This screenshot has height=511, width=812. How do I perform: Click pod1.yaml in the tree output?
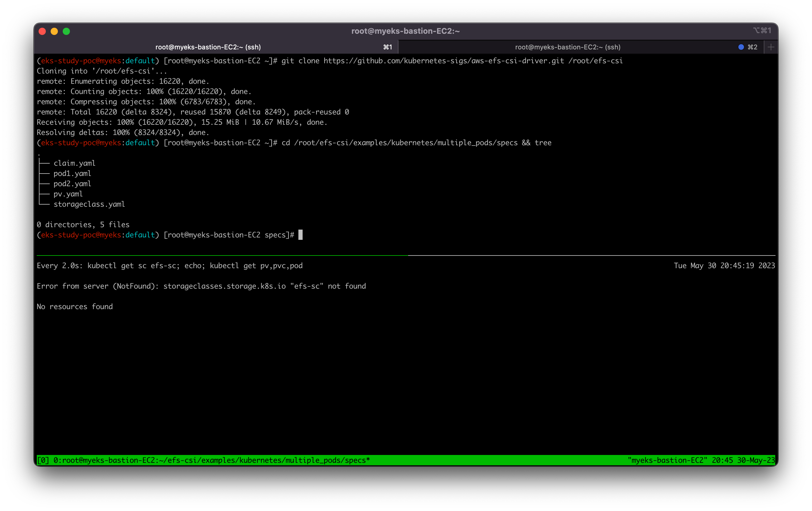72,174
